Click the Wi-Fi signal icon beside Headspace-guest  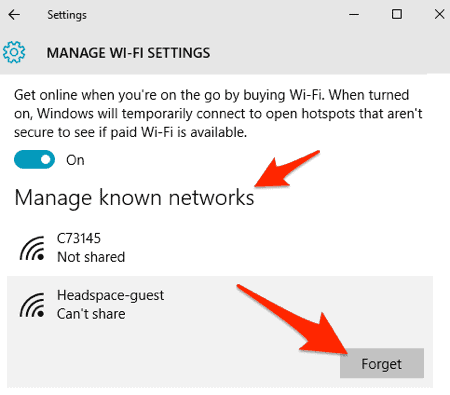click(32, 305)
